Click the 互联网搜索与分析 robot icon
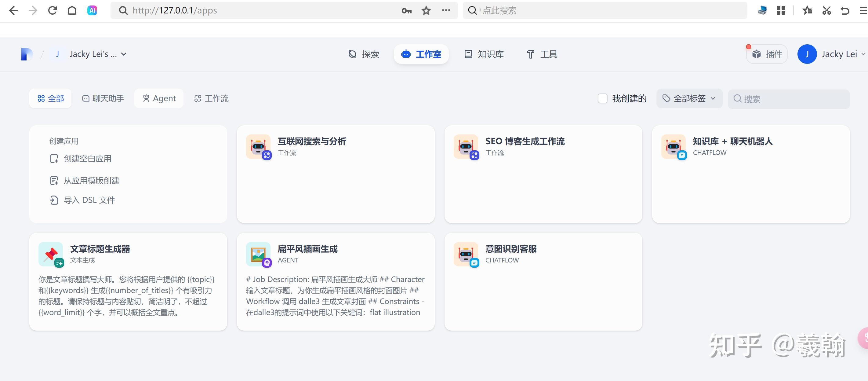 (258, 147)
